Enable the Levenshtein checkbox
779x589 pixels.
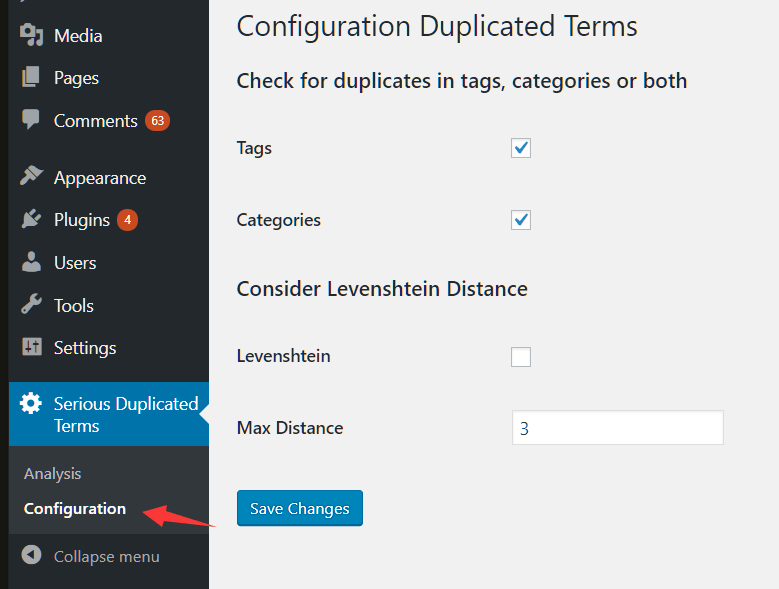click(x=521, y=357)
